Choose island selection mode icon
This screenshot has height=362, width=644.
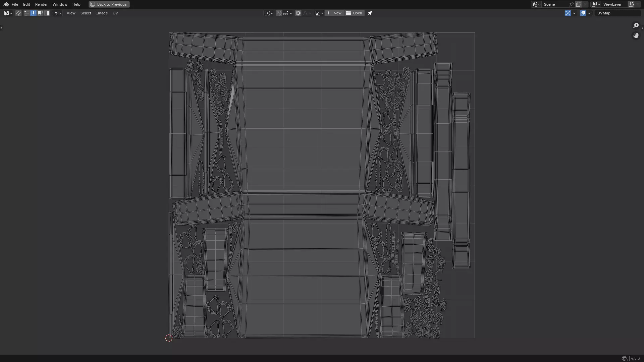[x=47, y=13]
